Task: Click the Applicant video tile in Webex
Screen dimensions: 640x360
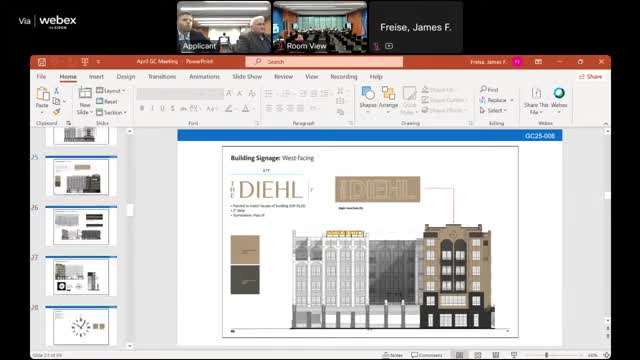Action: (224, 27)
